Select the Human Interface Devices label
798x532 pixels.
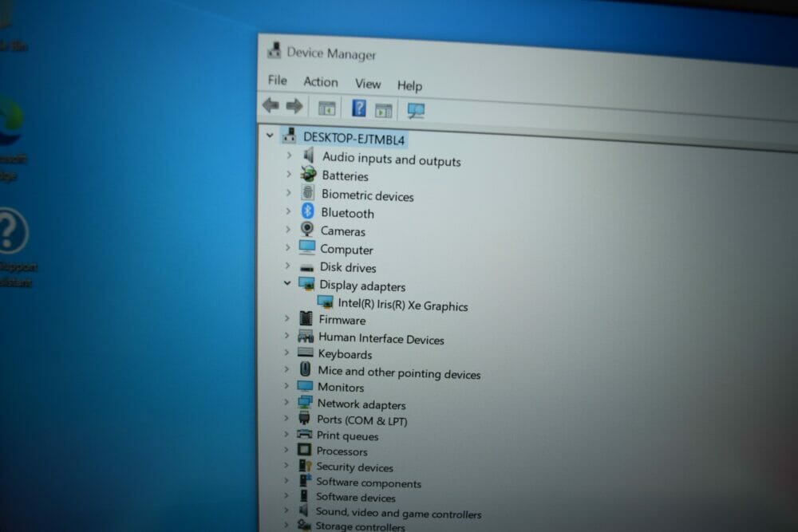(381, 339)
